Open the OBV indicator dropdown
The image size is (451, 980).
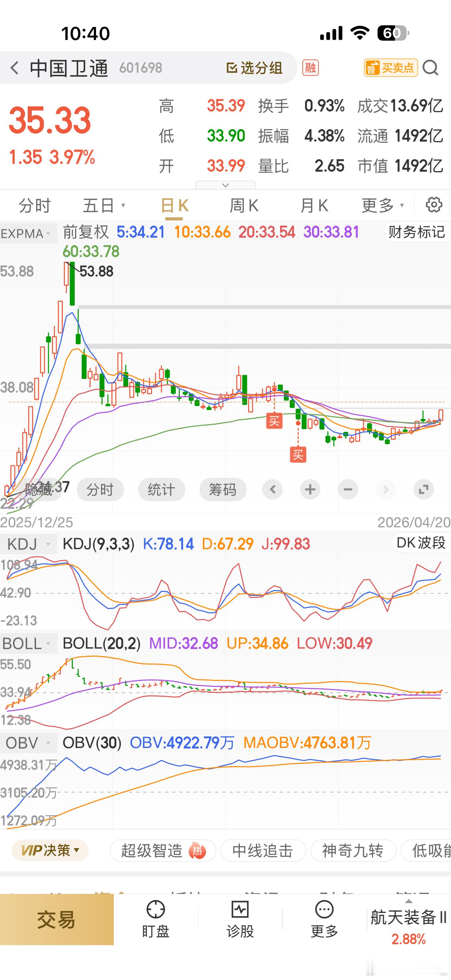[x=28, y=743]
